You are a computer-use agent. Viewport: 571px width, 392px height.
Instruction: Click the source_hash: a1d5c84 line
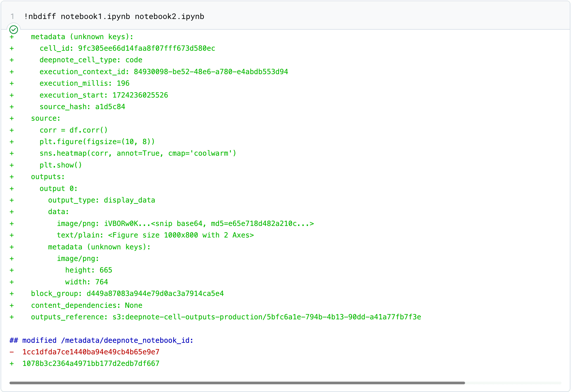[82, 107]
